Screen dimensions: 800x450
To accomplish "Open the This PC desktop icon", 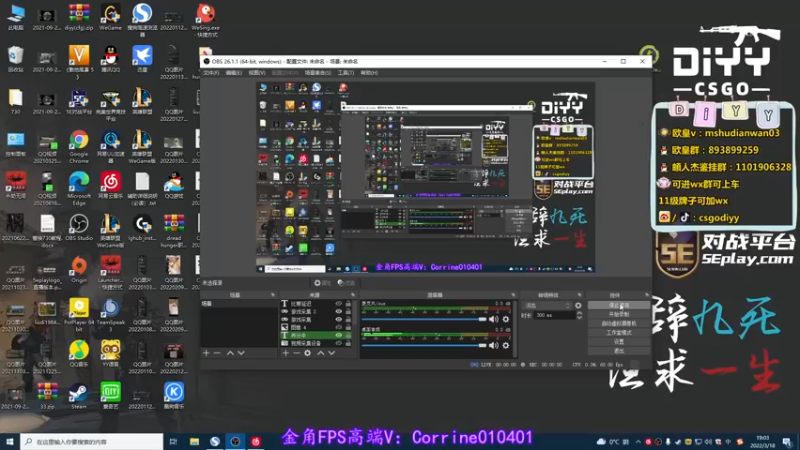I will (15, 17).
